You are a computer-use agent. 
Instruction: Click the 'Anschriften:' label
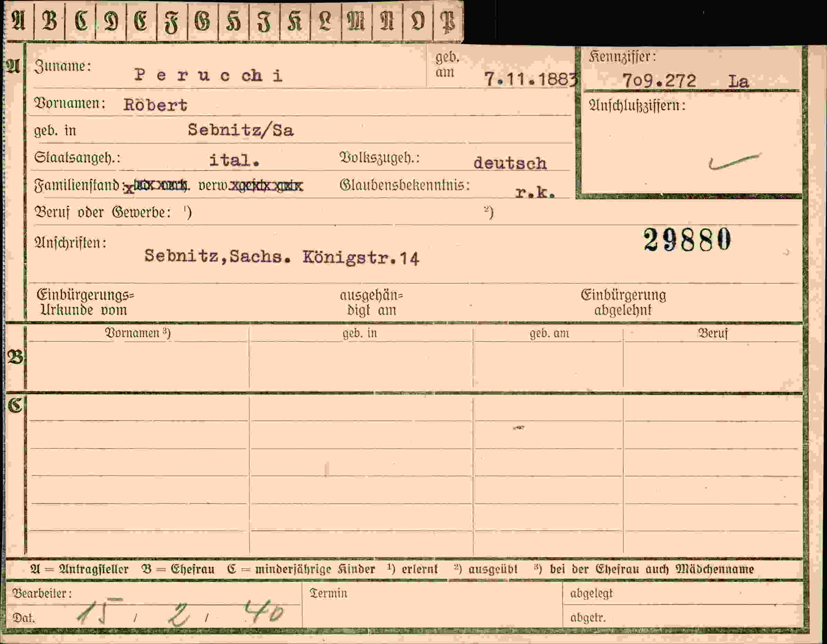tap(71, 243)
